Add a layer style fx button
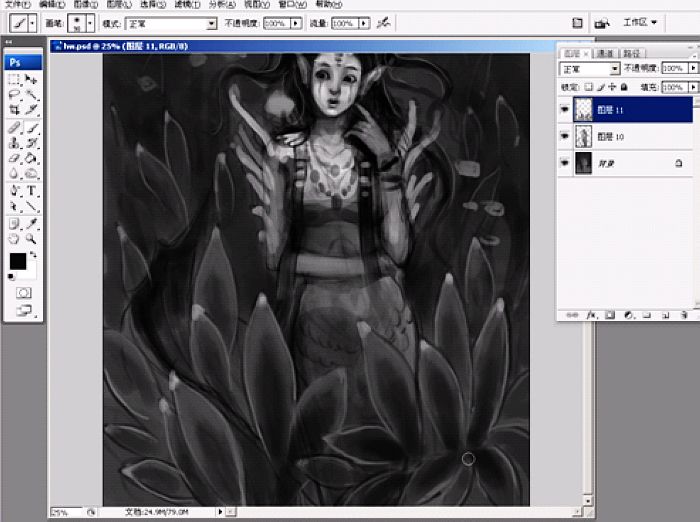700x522 pixels. pyautogui.click(x=591, y=315)
